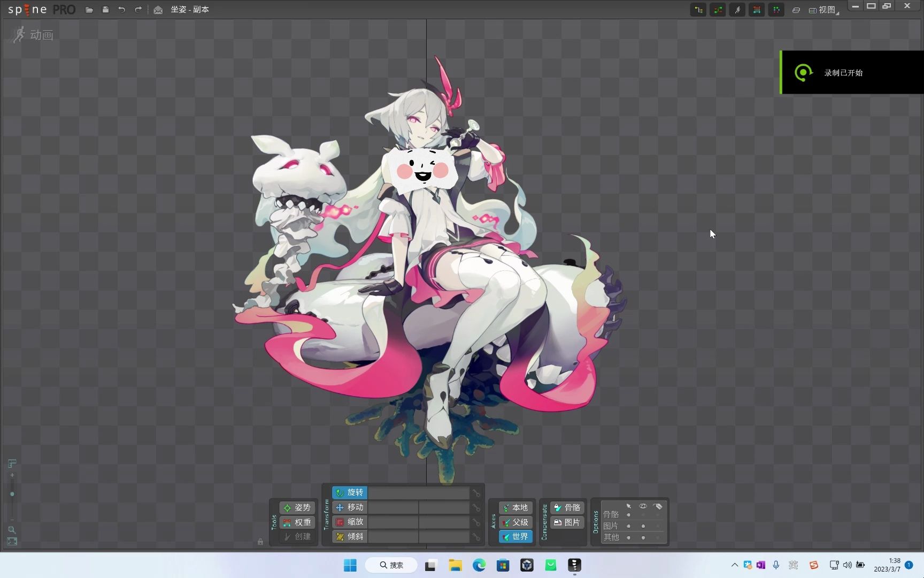Click the eye visibility column header icon

(x=643, y=506)
